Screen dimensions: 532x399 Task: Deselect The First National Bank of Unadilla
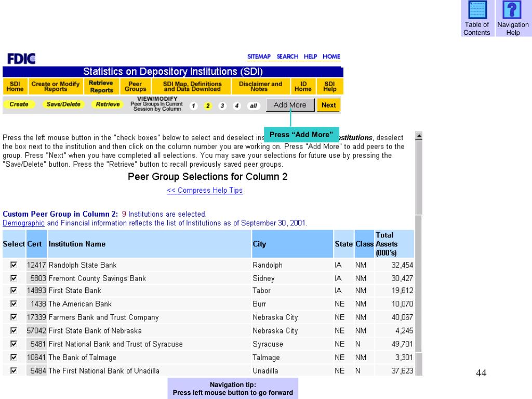[x=14, y=370]
